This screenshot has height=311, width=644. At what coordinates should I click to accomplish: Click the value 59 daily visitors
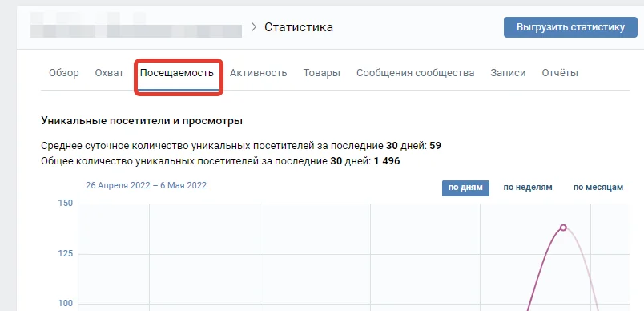tap(436, 146)
